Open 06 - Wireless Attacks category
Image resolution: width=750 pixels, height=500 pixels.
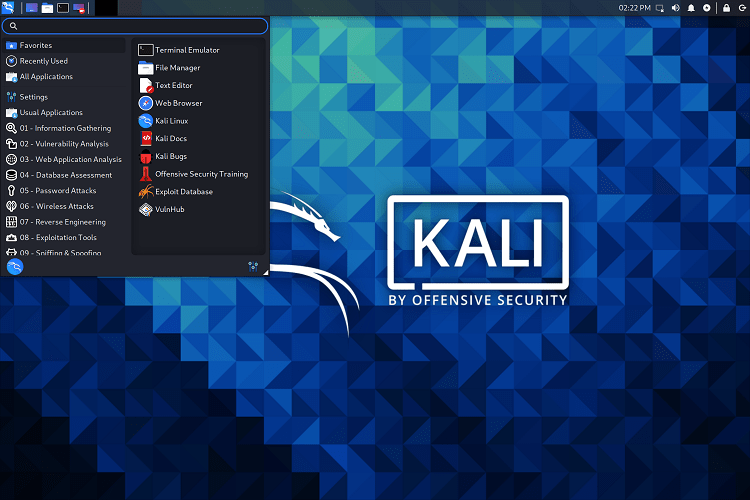pos(65,206)
